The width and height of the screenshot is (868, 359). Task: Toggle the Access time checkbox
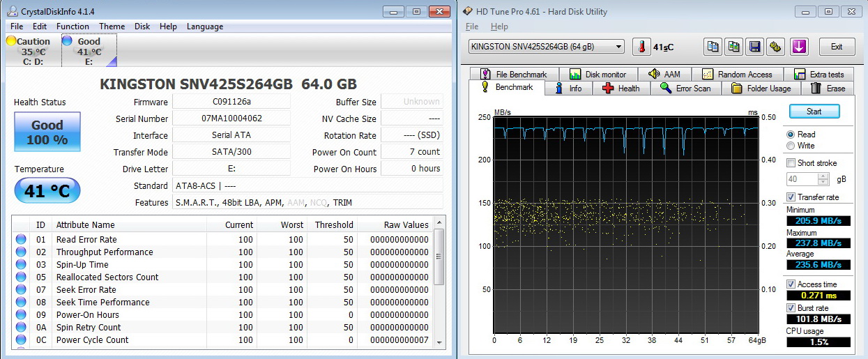[x=791, y=284]
